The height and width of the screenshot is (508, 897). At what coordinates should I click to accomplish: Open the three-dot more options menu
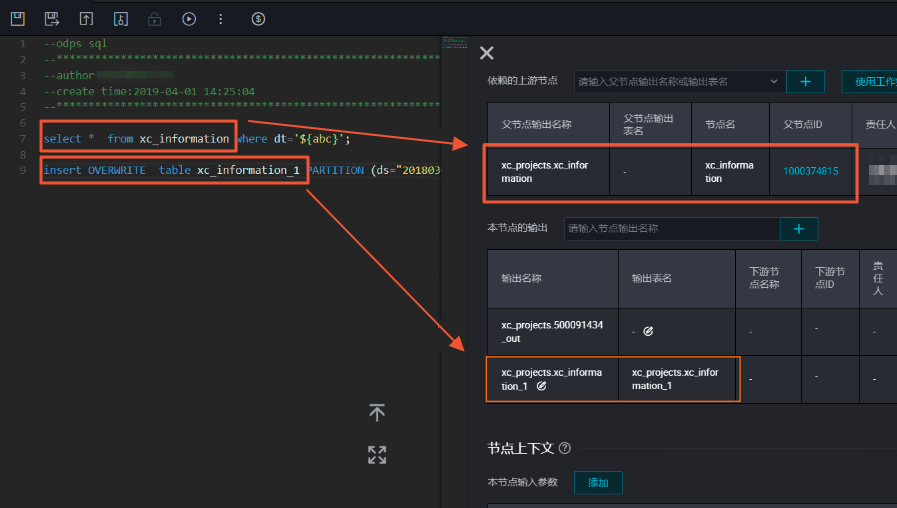point(221,19)
